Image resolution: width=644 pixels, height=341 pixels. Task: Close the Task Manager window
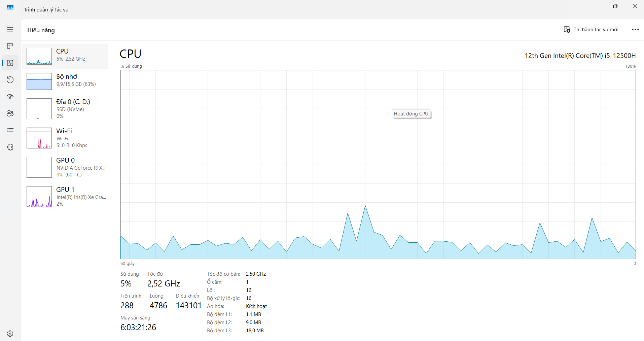point(635,6)
